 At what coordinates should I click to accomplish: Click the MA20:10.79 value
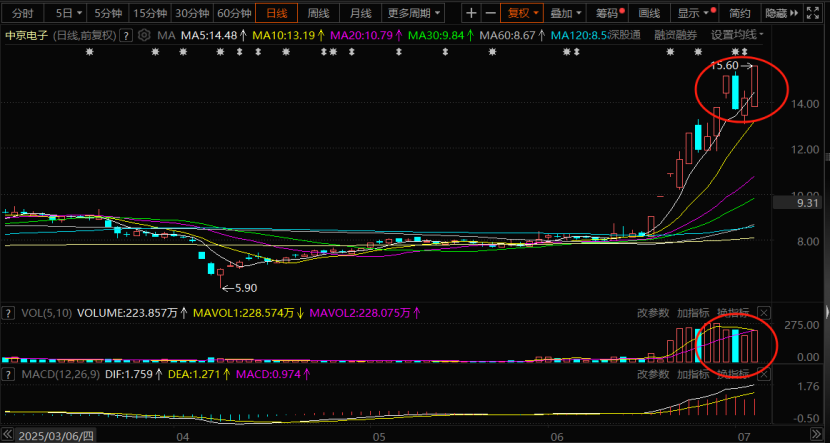361,35
